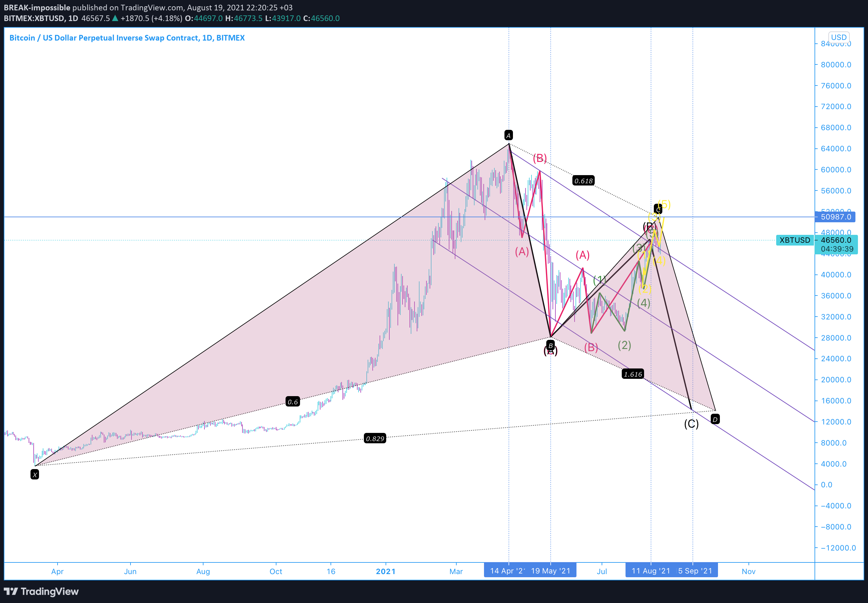Click the 80000.0 price axis label

[x=836, y=65]
